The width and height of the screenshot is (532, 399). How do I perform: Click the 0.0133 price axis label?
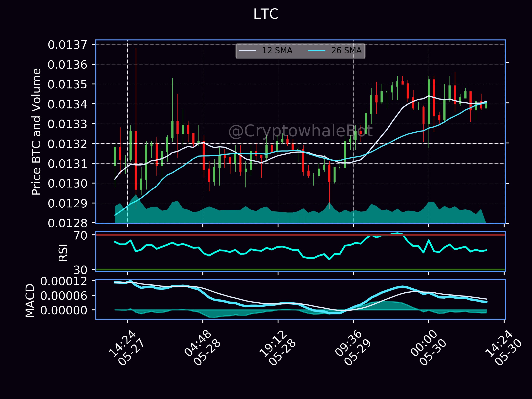[67, 124]
